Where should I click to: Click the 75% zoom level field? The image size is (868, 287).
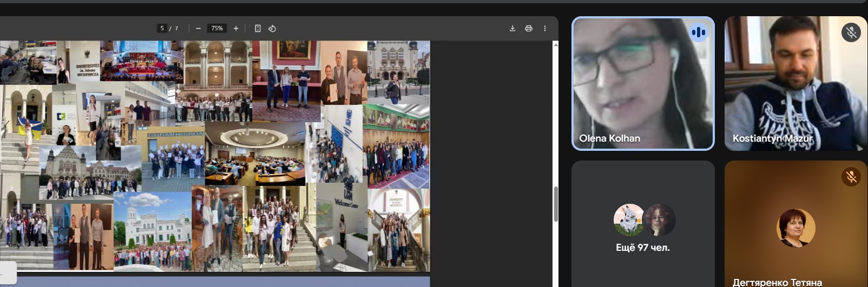point(217,29)
